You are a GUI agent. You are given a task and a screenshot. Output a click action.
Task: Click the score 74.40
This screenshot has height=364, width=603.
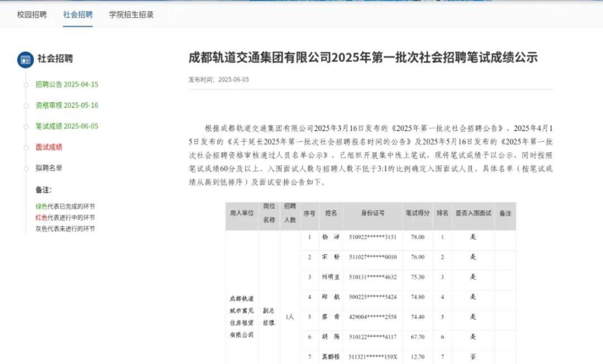click(418, 317)
